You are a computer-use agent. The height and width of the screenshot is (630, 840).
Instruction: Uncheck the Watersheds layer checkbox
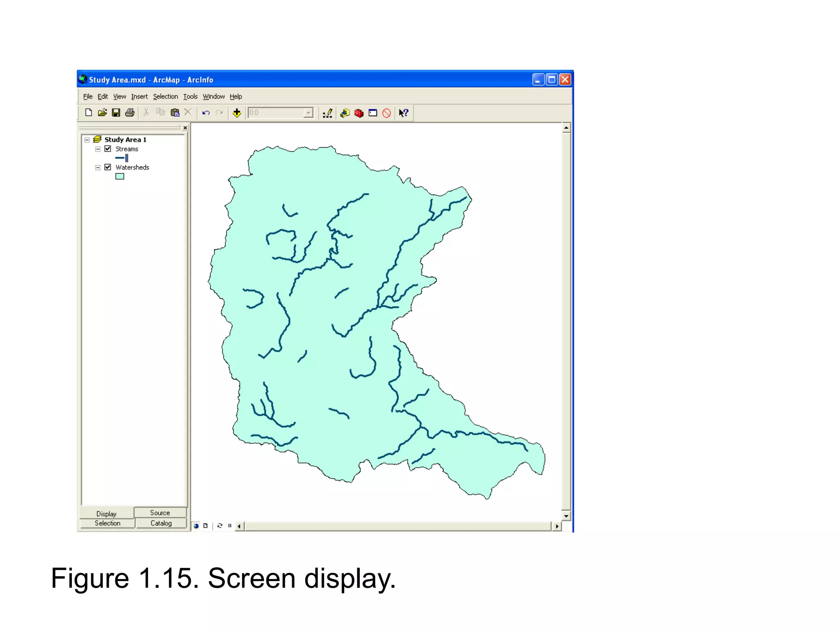click(x=108, y=167)
